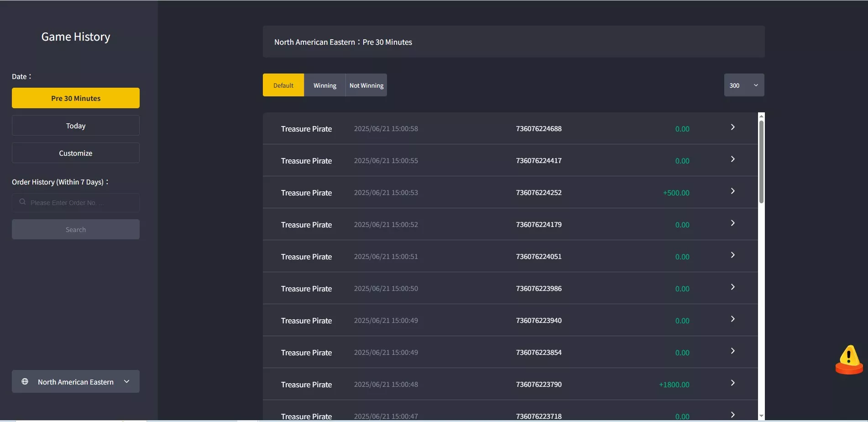Viewport: 868px width, 422px height.
Task: Click timestamp 2025/06/21 15:00:52
Action: coord(386,225)
